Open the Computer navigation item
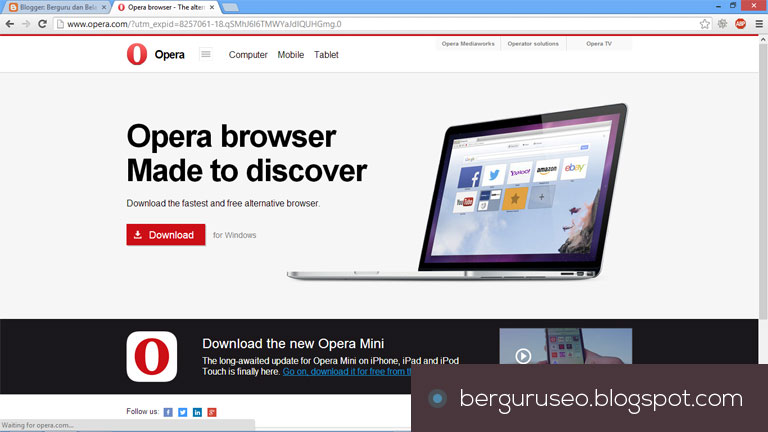Viewport: 768px width, 432px height. [x=248, y=55]
